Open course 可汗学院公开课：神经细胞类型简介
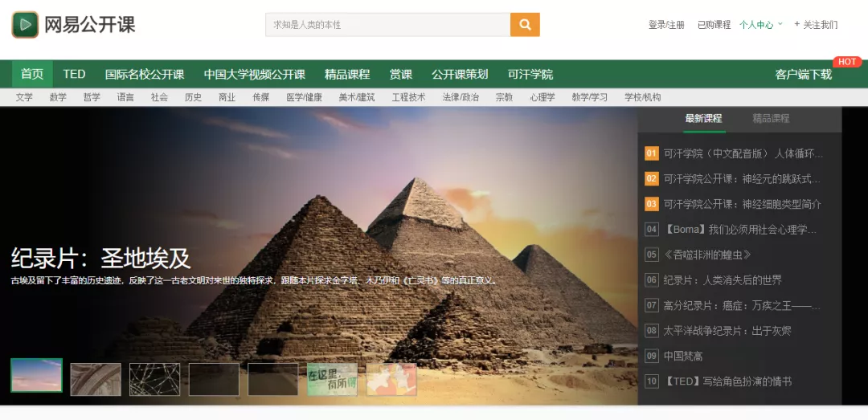 (743, 204)
